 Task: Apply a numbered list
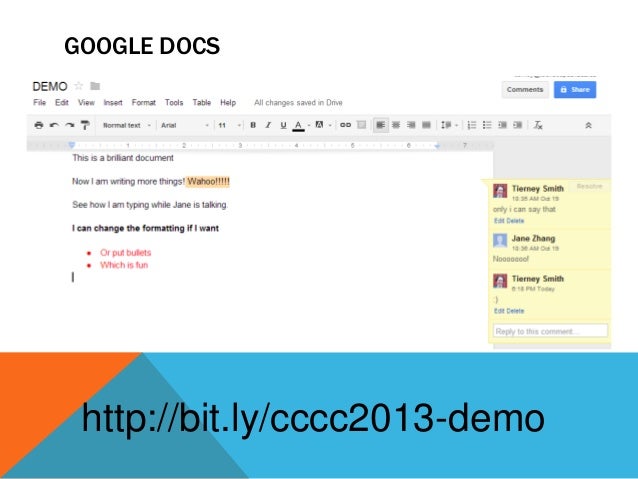(472, 125)
